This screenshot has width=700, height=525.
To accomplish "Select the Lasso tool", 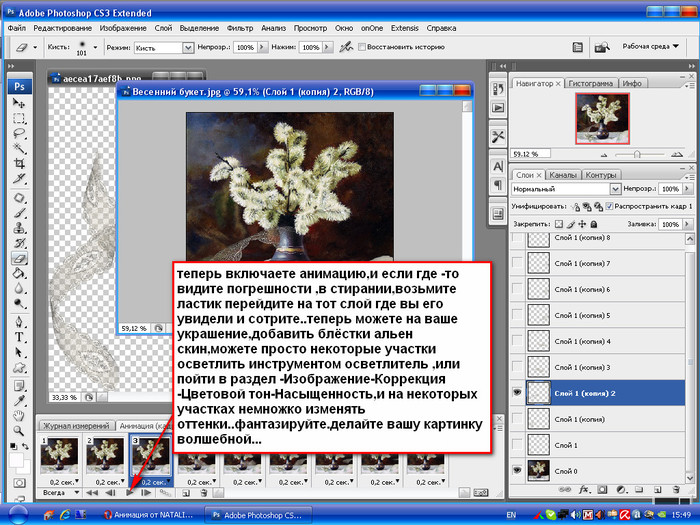I will (x=19, y=133).
